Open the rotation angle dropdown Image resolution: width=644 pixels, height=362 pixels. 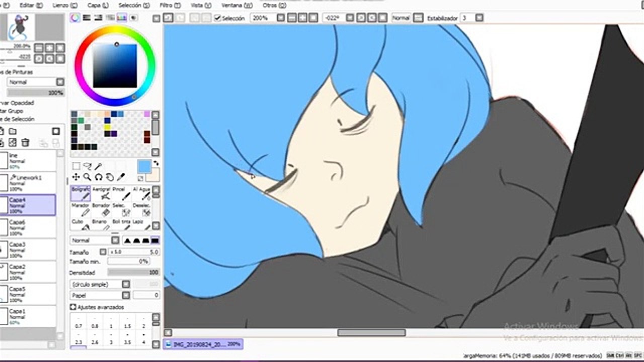350,18
